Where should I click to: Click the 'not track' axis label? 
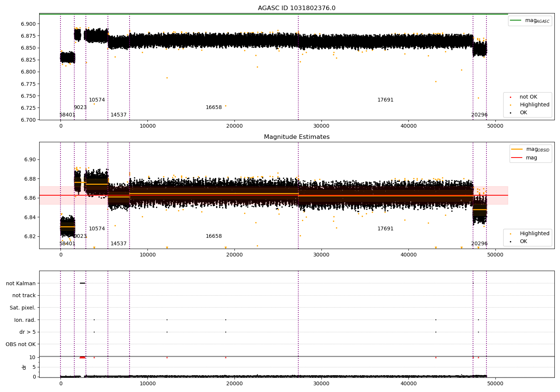tap(24, 296)
